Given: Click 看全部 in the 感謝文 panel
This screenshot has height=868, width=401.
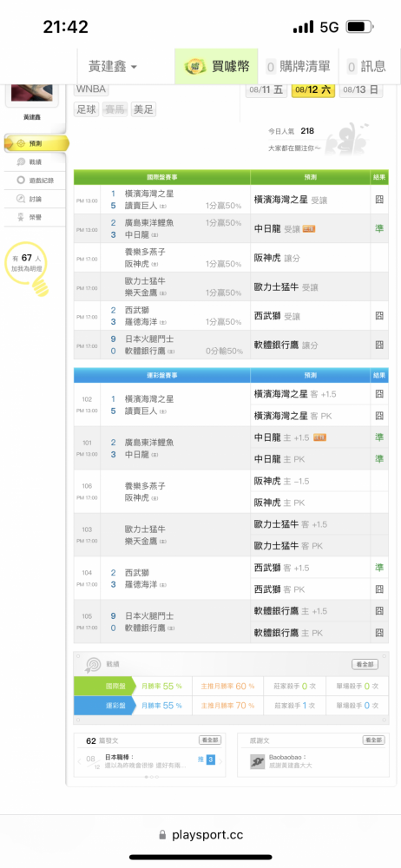Looking at the screenshot, I should [x=373, y=740].
